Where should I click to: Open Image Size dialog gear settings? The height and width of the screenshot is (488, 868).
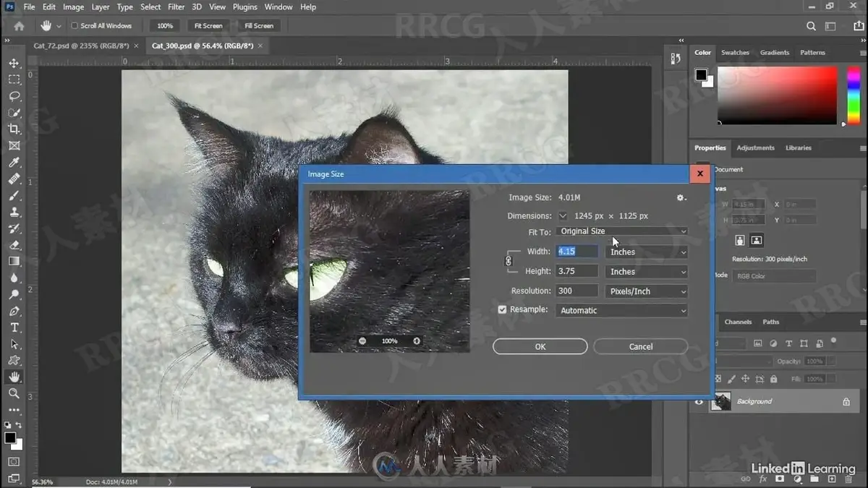point(681,197)
